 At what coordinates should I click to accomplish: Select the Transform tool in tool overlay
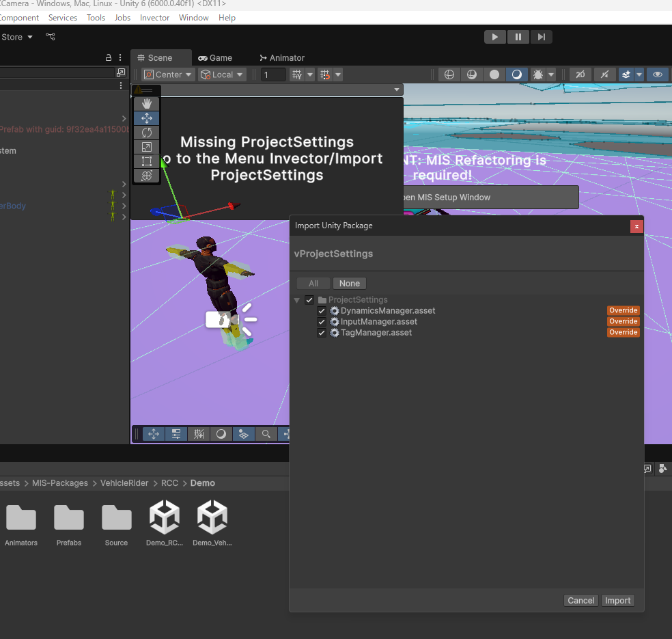146,176
